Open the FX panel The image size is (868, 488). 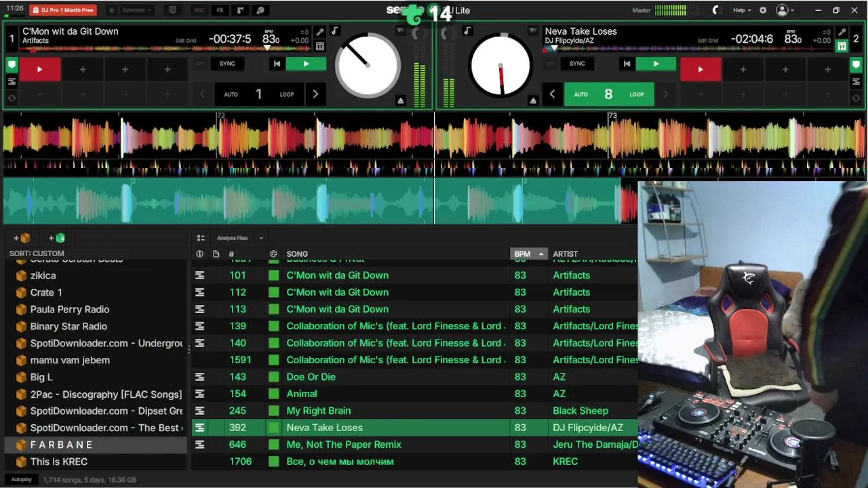(220, 10)
